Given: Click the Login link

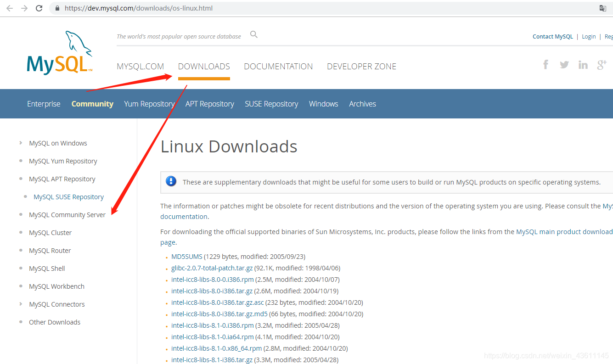Looking at the screenshot, I should (x=589, y=37).
